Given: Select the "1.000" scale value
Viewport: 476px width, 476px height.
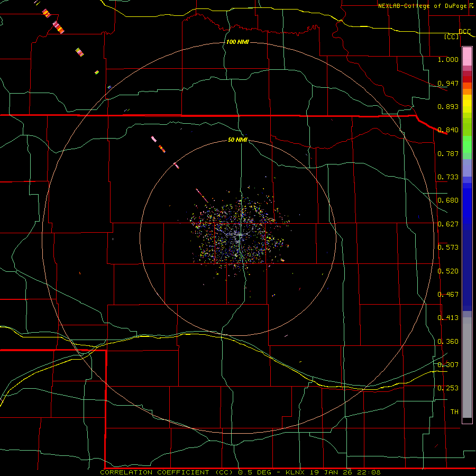Looking at the screenshot, I should pyautogui.click(x=448, y=60).
